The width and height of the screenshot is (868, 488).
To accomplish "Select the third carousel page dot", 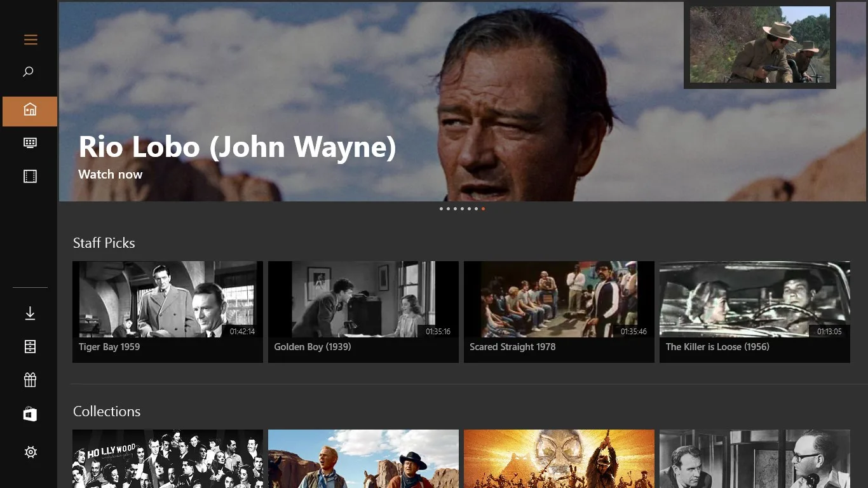I will tap(455, 208).
